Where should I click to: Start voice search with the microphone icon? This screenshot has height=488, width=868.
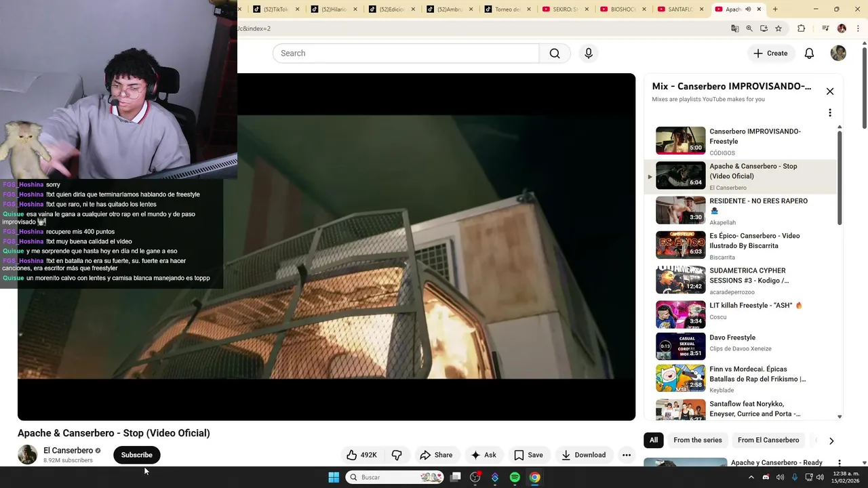589,54
